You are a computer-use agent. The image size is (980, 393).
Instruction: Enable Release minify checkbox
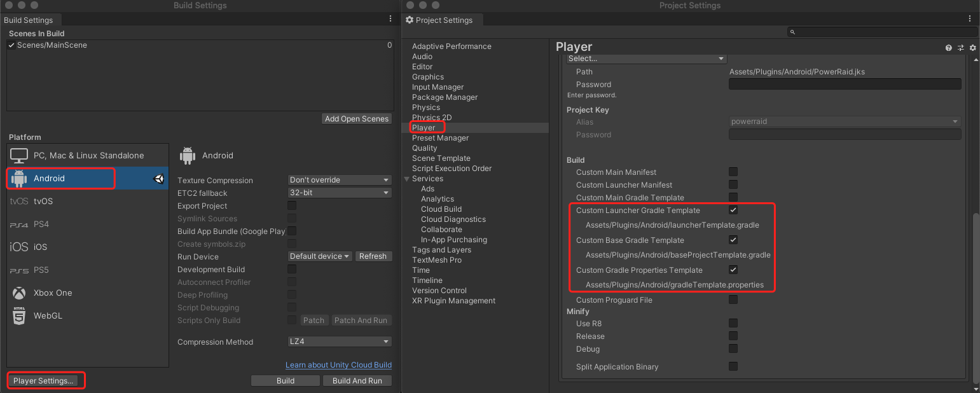pyautogui.click(x=733, y=336)
